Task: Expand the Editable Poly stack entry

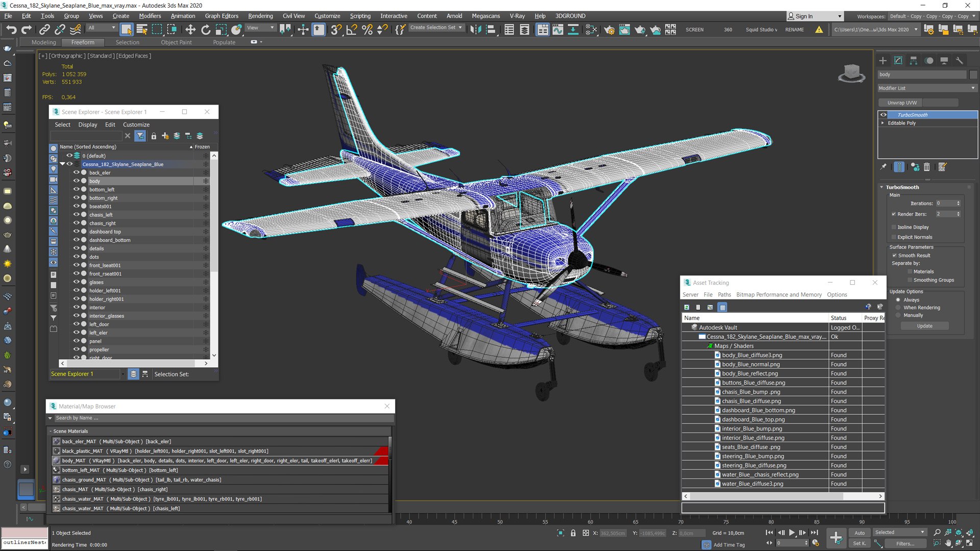Action: tap(883, 123)
